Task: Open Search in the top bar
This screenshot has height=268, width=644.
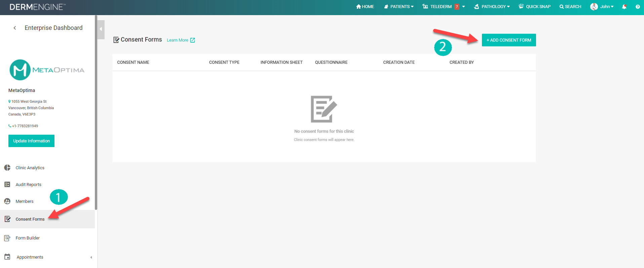Action: point(570,7)
